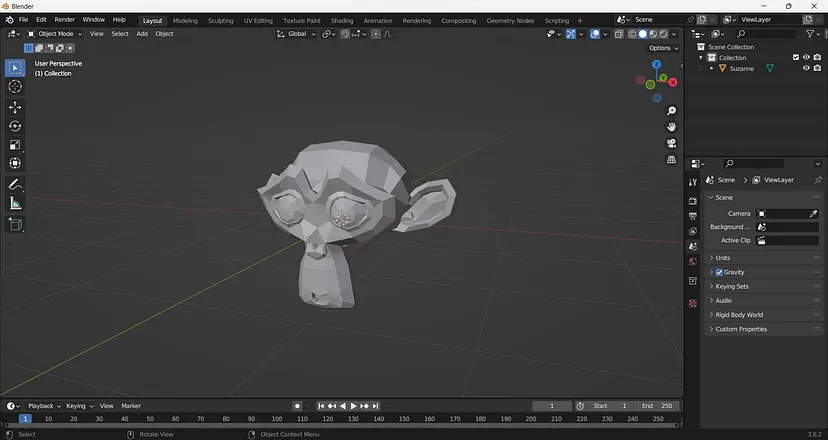
Task: Play the animation forward
Action: pyautogui.click(x=353, y=406)
